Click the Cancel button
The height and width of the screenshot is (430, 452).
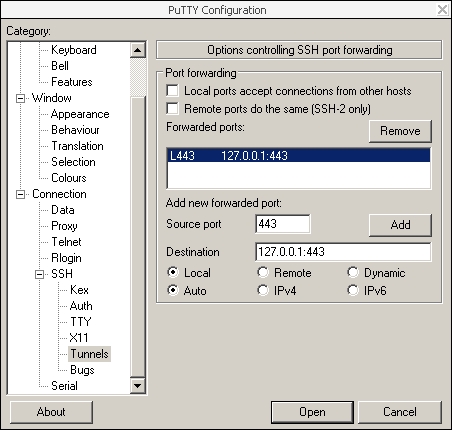pyautogui.click(x=400, y=412)
